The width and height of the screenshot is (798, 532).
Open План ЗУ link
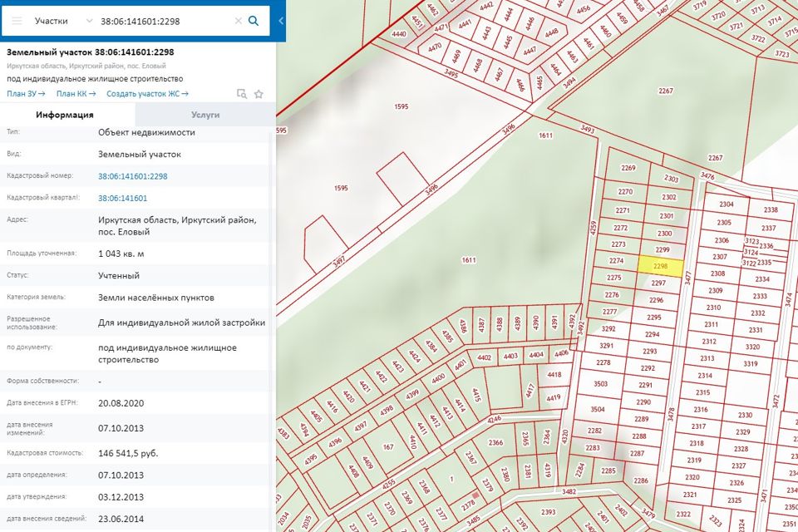pyautogui.click(x=26, y=94)
